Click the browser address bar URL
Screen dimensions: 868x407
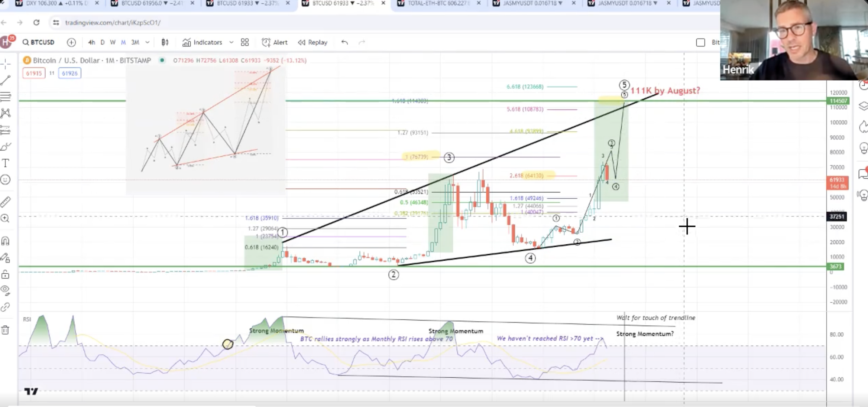113,23
